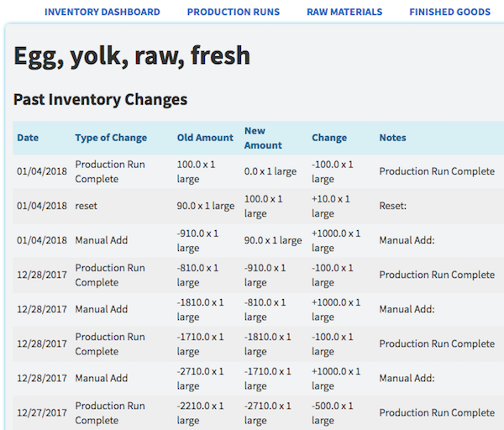The image size is (504, 430).
Task: Select the Manual Add type cell dated 01/04/2018
Action: tap(102, 240)
